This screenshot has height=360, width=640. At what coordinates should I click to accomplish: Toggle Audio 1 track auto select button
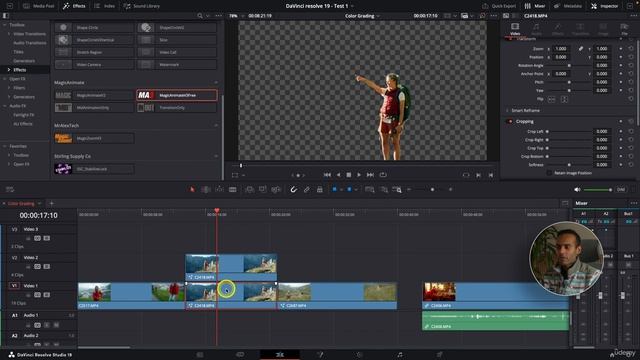coord(38,325)
